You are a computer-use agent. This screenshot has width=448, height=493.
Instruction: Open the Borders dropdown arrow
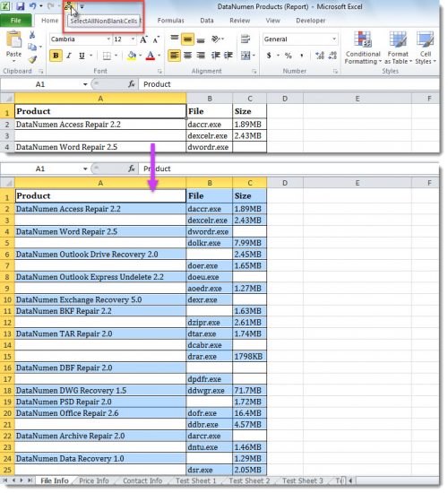116,56
